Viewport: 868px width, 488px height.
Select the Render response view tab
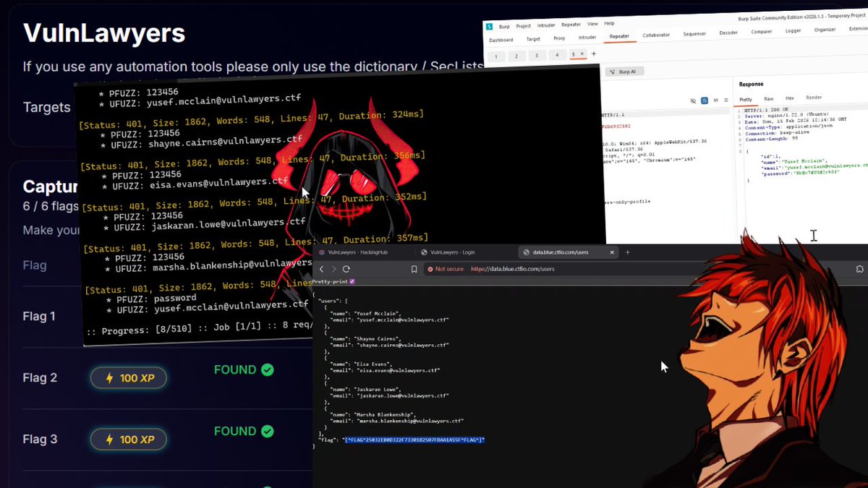point(814,97)
